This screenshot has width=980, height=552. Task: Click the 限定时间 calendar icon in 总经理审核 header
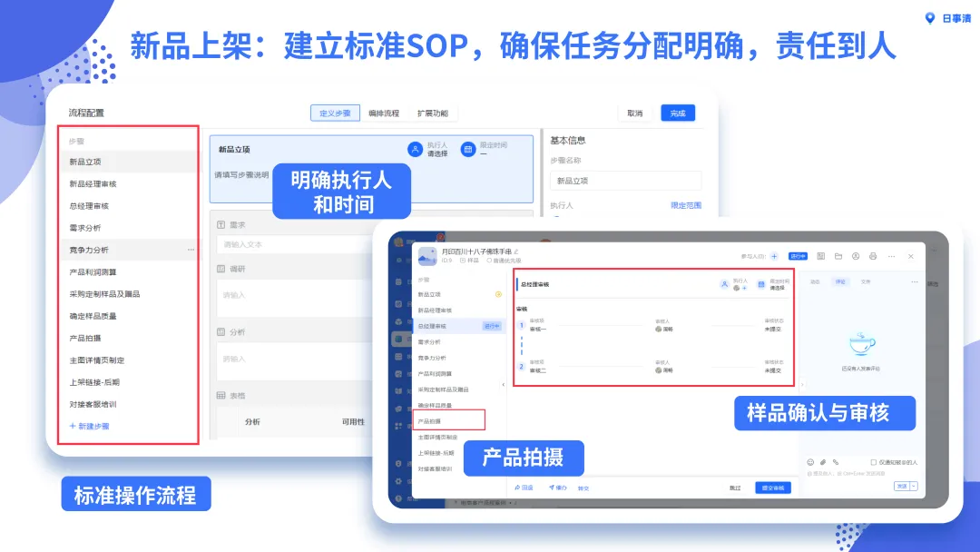coord(761,284)
